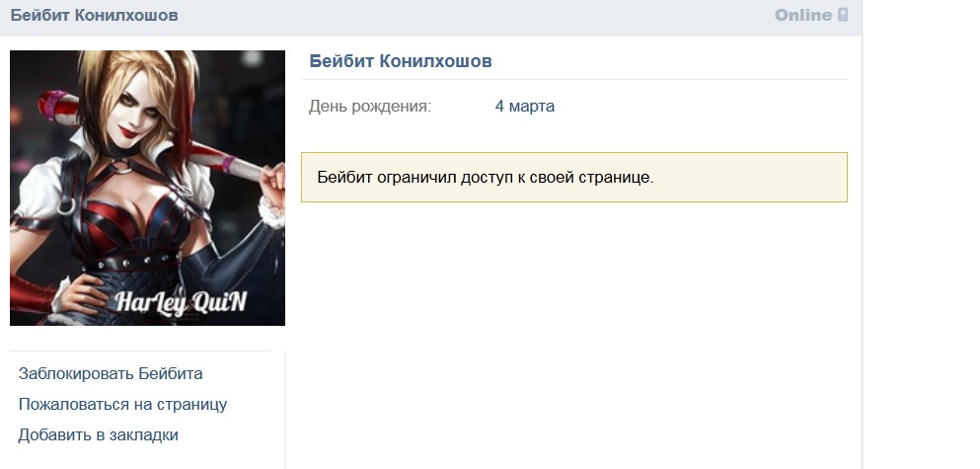Click the HarLey QuiN caption on the avatar

pyautogui.click(x=181, y=301)
